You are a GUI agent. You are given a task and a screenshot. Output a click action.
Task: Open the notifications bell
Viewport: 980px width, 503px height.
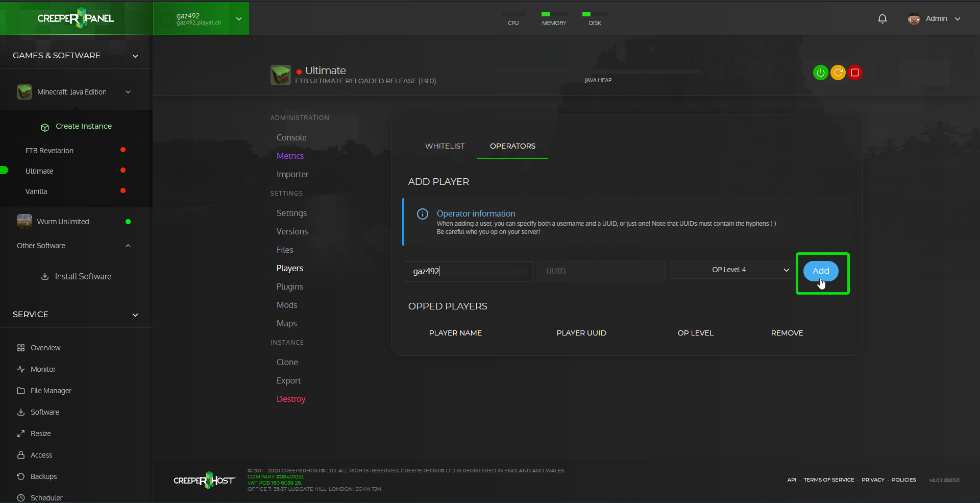[882, 19]
